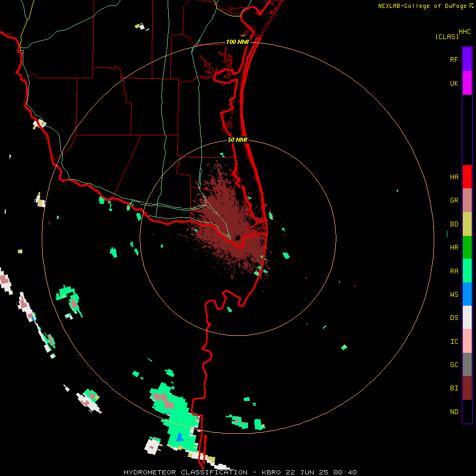Click the black radar site dot

237,237
